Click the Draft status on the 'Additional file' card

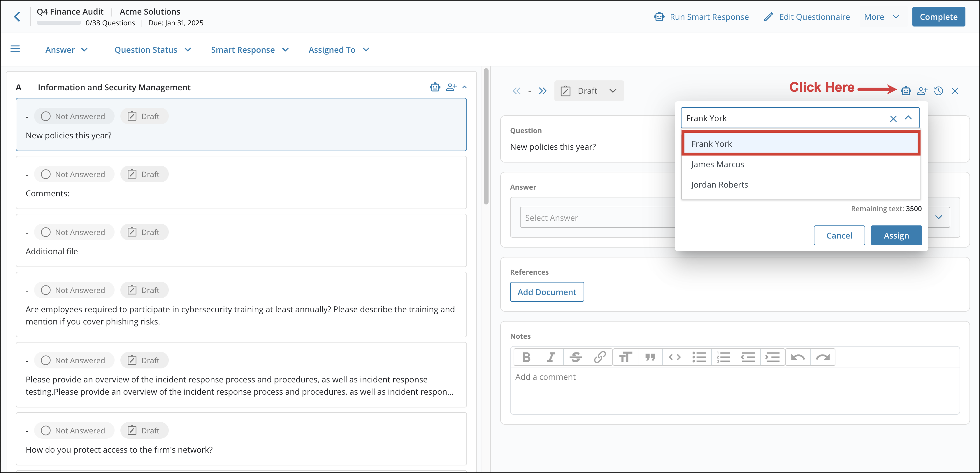(144, 232)
